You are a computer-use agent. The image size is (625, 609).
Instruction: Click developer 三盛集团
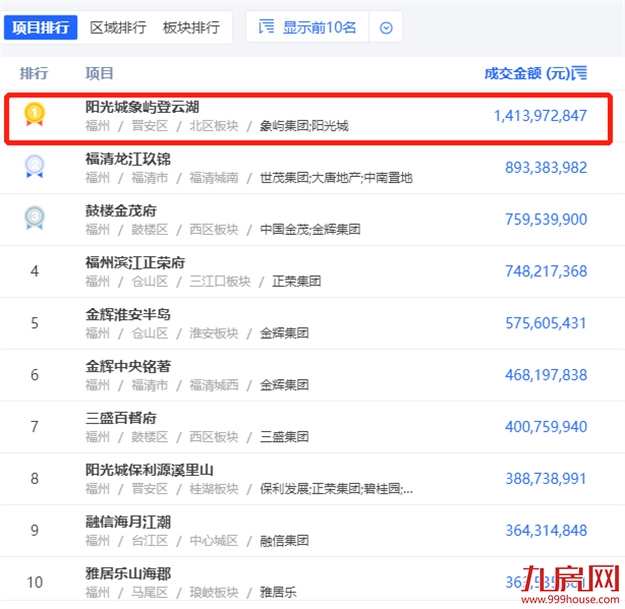[284, 437]
